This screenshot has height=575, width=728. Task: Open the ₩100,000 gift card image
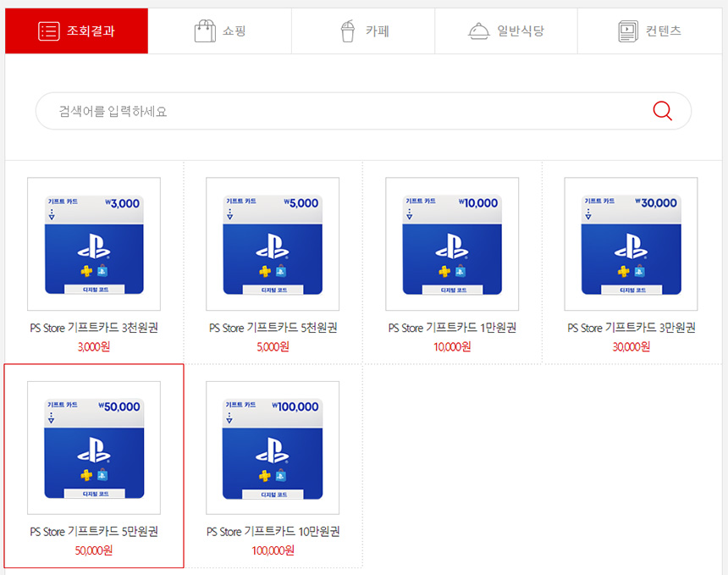click(x=273, y=448)
